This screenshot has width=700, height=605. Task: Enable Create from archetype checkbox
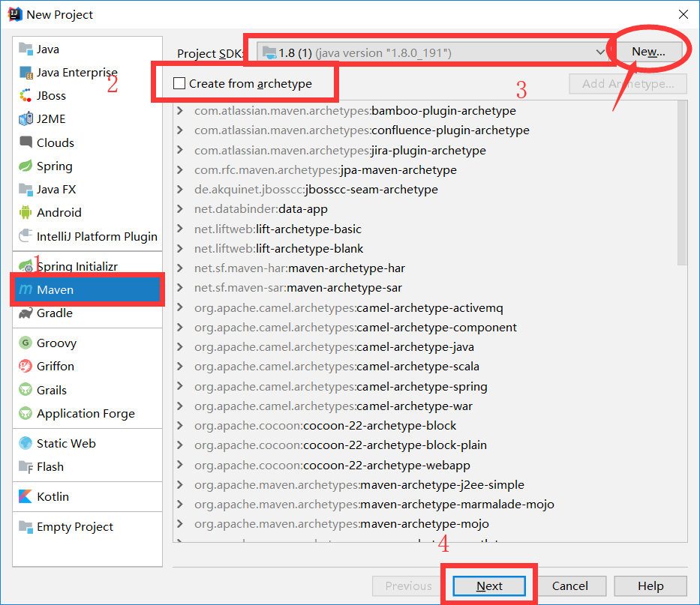pyautogui.click(x=179, y=83)
